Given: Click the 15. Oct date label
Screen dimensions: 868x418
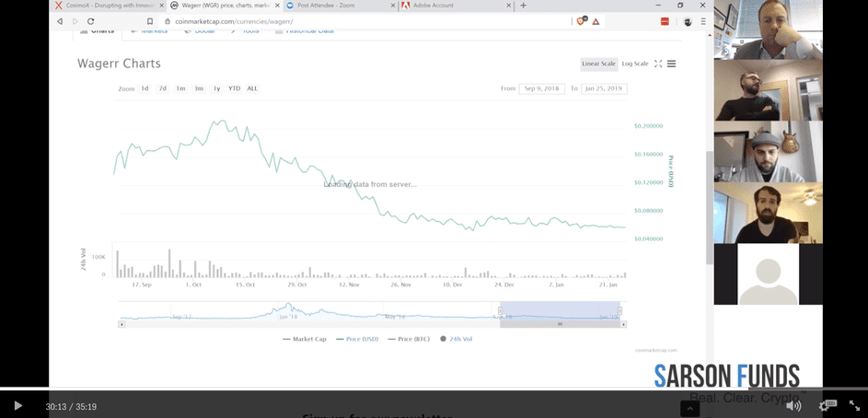Looking at the screenshot, I should [x=245, y=284].
